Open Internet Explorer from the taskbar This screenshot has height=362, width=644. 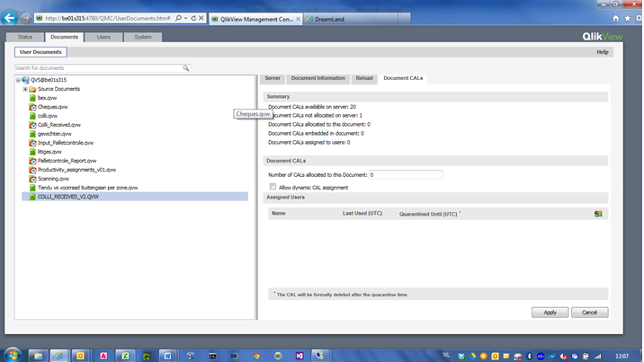coord(59,356)
